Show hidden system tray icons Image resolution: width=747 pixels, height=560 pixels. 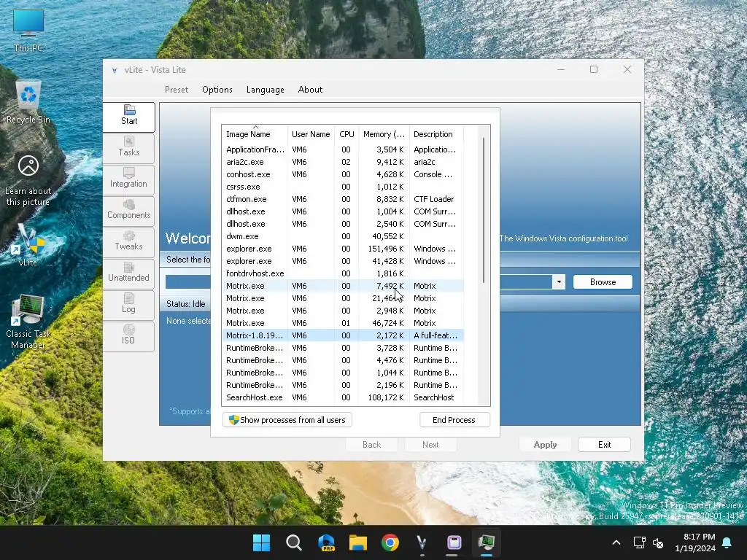(616, 542)
